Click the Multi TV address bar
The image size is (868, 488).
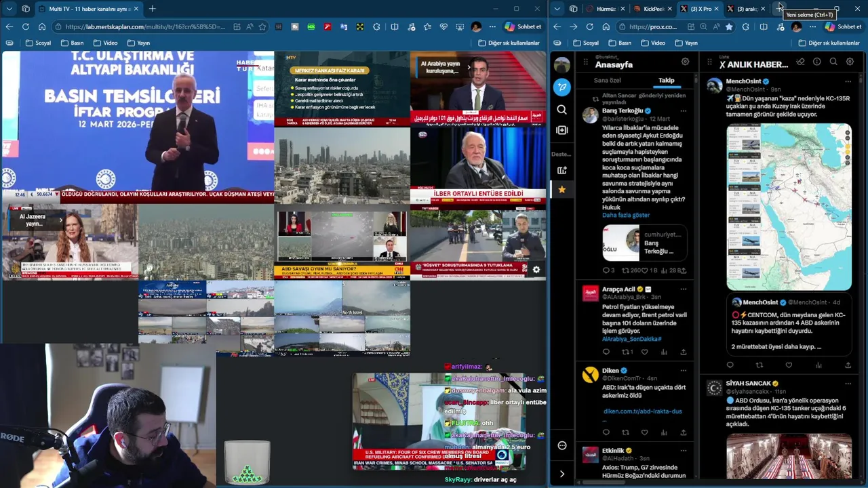[x=145, y=26]
